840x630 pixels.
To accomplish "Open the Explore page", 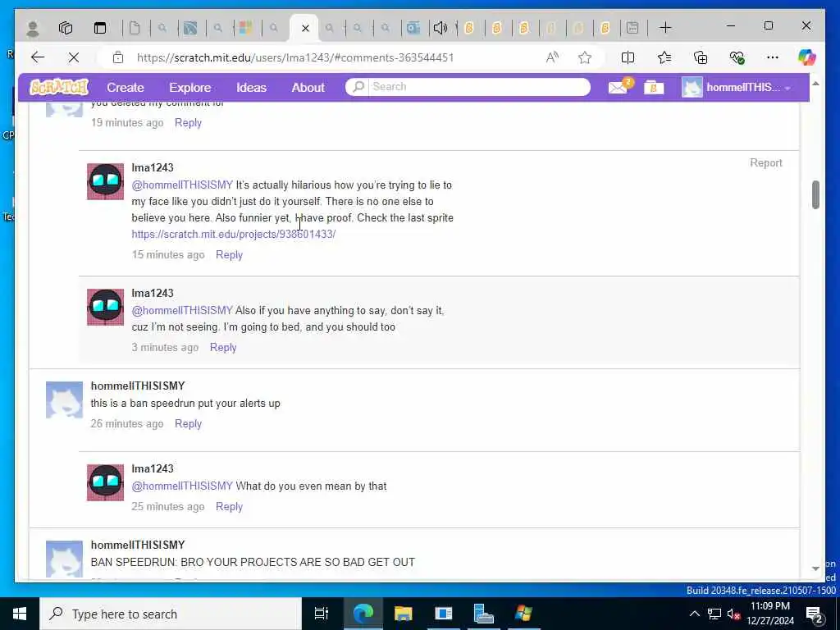I will pyautogui.click(x=190, y=87).
